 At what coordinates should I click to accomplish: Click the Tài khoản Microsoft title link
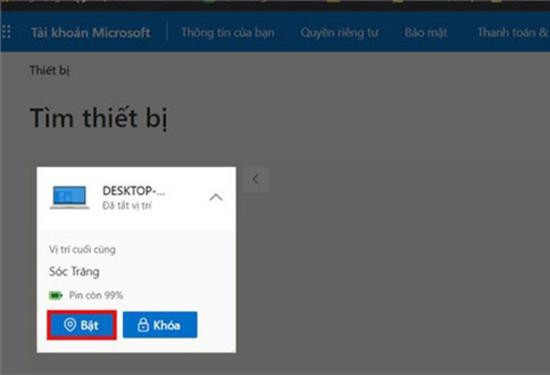pos(91,33)
